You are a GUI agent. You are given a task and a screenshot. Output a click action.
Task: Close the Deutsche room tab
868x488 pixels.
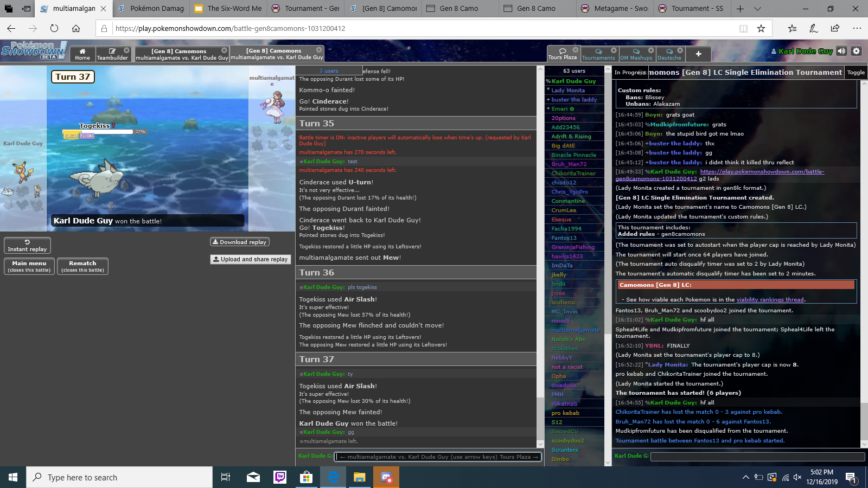680,50
